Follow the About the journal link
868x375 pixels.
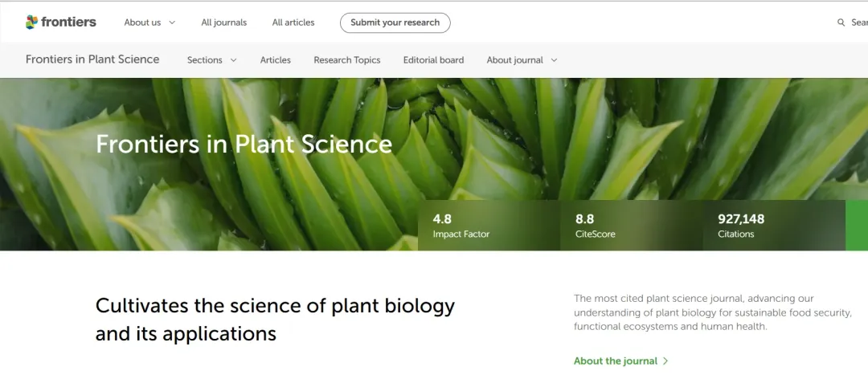coord(616,361)
